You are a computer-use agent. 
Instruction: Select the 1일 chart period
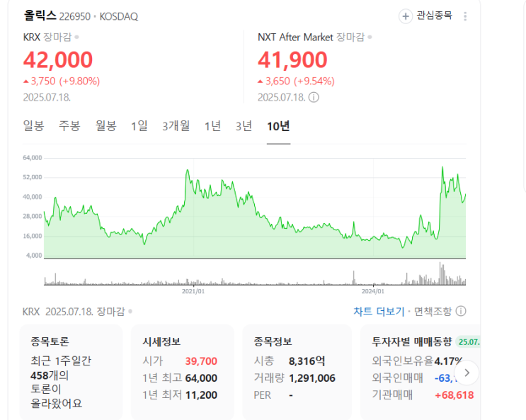[x=139, y=126]
